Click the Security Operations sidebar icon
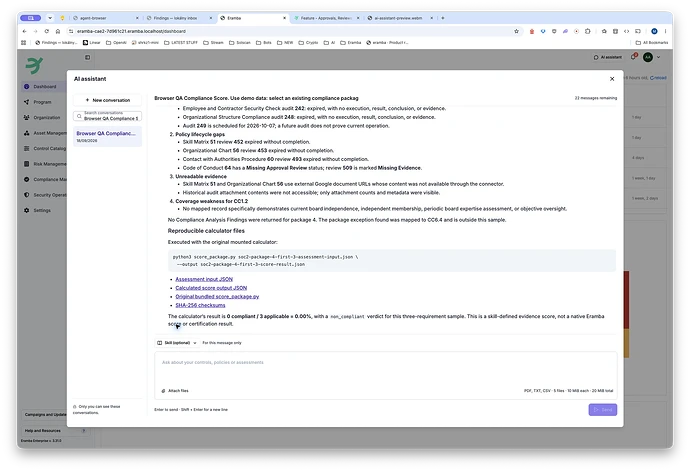Image resolution: width=690 pixels, height=470 pixels. tap(26, 195)
